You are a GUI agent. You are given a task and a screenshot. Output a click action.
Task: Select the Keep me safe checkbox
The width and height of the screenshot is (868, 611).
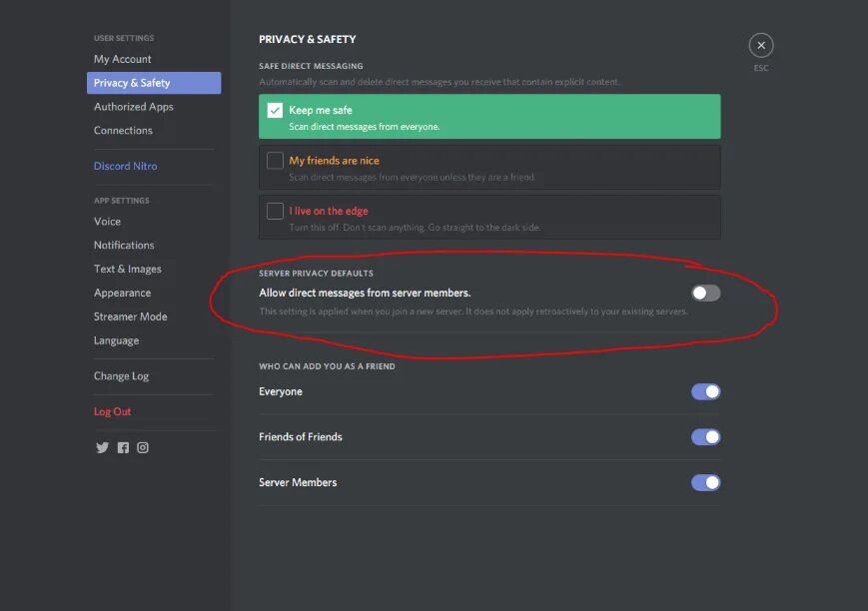[x=275, y=111]
